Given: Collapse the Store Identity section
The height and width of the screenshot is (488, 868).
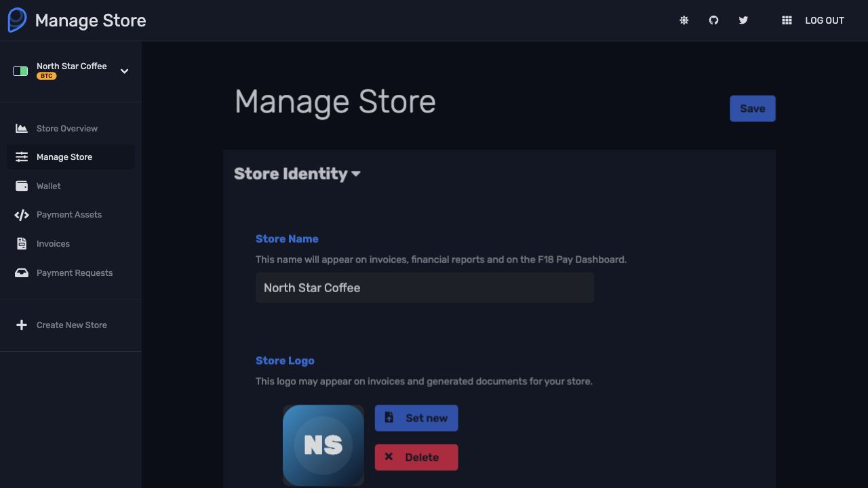Looking at the screenshot, I should 297,174.
